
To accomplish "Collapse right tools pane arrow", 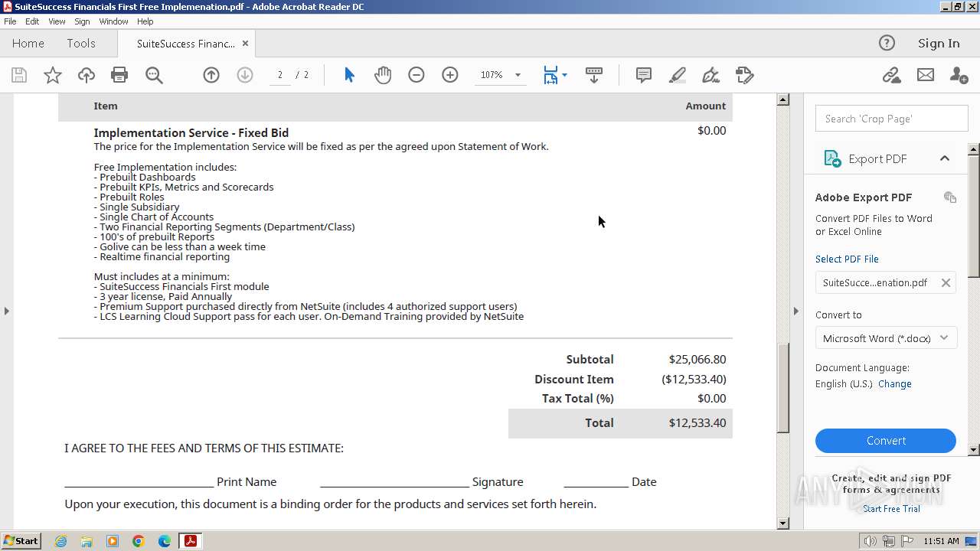I will pos(796,311).
